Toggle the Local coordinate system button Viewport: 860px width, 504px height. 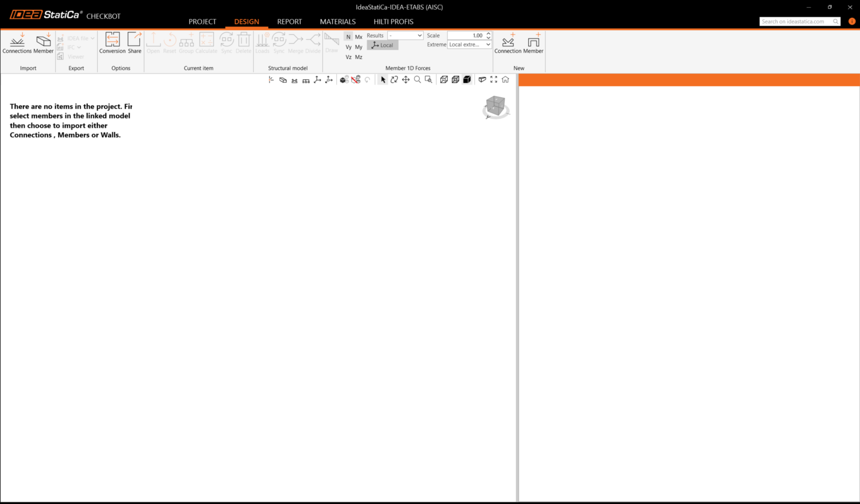click(383, 45)
